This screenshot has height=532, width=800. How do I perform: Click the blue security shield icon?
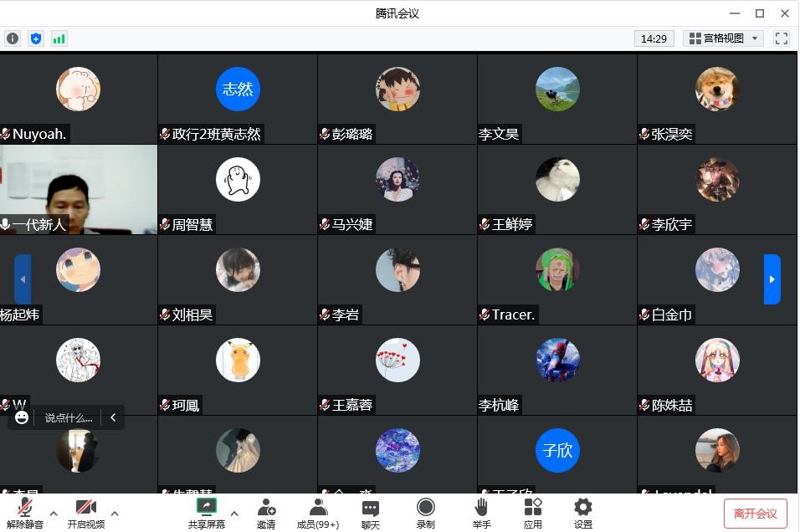[36, 38]
